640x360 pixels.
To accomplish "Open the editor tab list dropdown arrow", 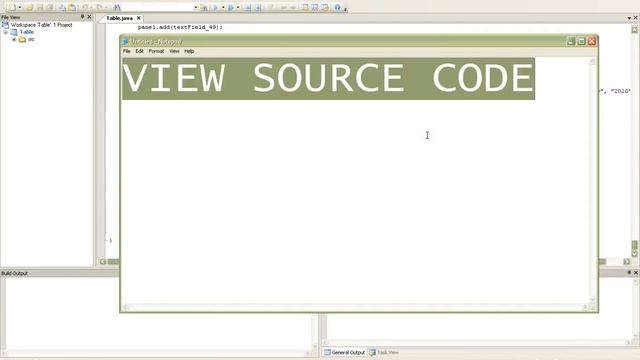I will 629,18.
